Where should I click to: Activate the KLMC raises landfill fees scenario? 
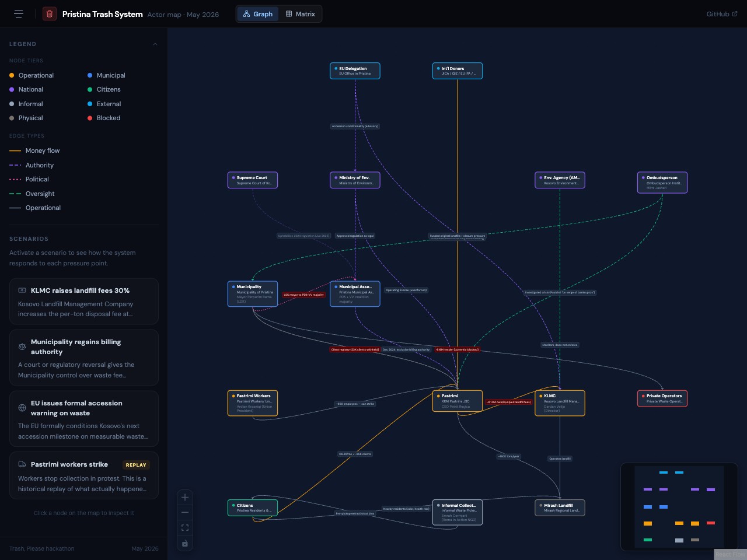pyautogui.click(x=84, y=301)
